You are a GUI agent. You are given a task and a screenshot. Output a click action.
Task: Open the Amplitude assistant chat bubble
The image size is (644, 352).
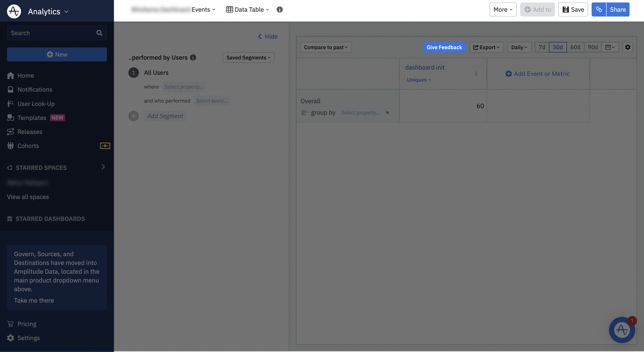621,330
